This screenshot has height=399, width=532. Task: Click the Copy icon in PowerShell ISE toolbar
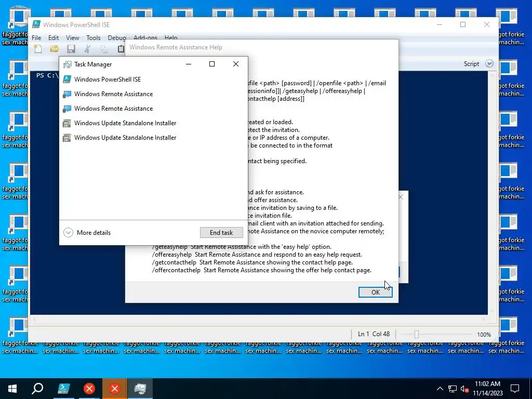[104, 49]
